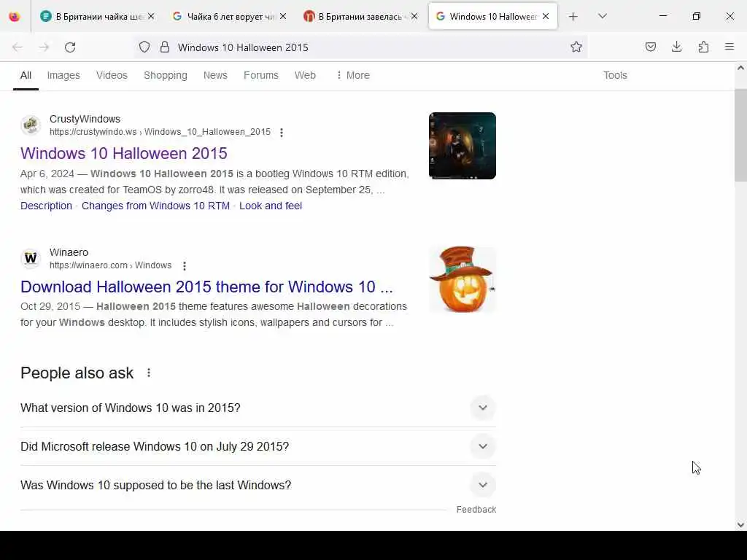Click the padlock site info icon
This screenshot has width=747, height=560.
point(164,47)
